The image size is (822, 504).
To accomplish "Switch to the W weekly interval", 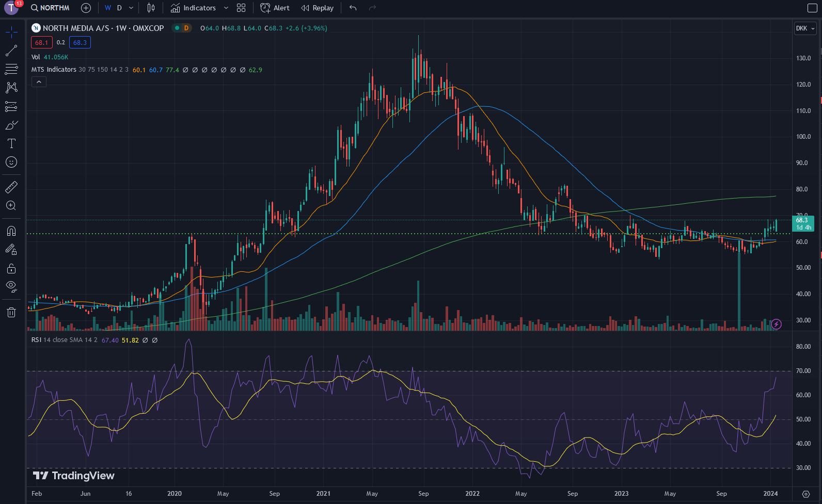I will [108, 8].
